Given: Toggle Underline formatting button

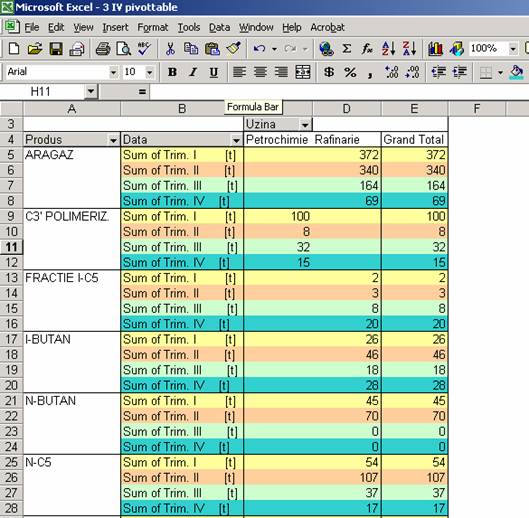Looking at the screenshot, I should click(214, 72).
